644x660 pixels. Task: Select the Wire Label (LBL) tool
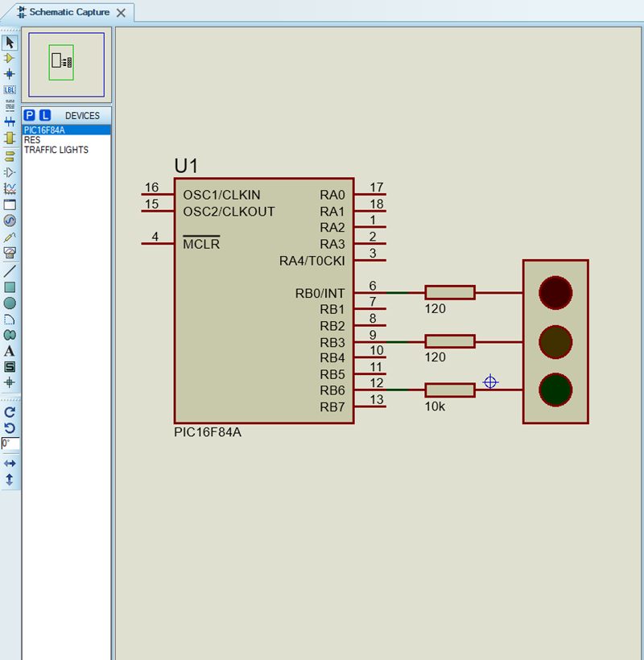tap(10, 90)
